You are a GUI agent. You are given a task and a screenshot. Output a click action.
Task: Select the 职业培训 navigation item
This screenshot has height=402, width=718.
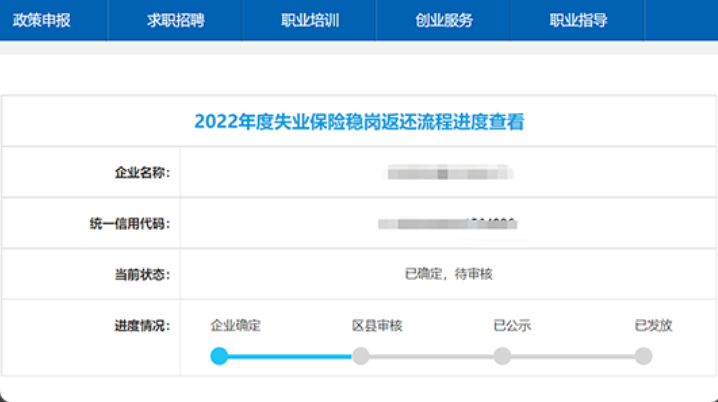click(310, 20)
